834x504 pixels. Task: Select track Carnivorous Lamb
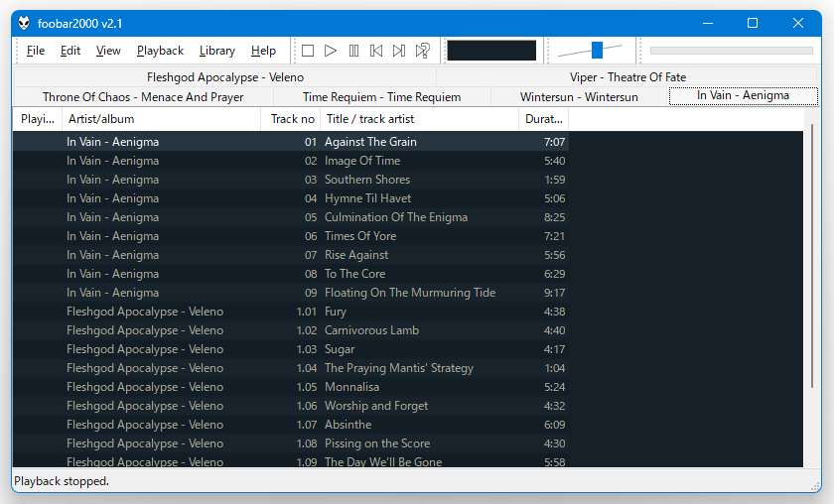click(290, 330)
